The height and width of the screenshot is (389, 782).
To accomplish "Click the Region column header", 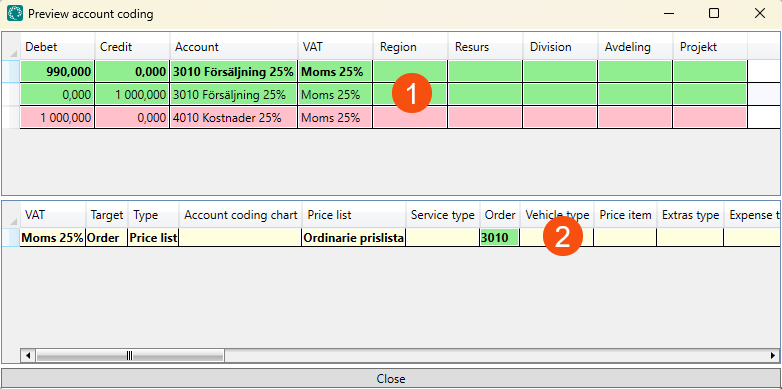I will click(410, 47).
